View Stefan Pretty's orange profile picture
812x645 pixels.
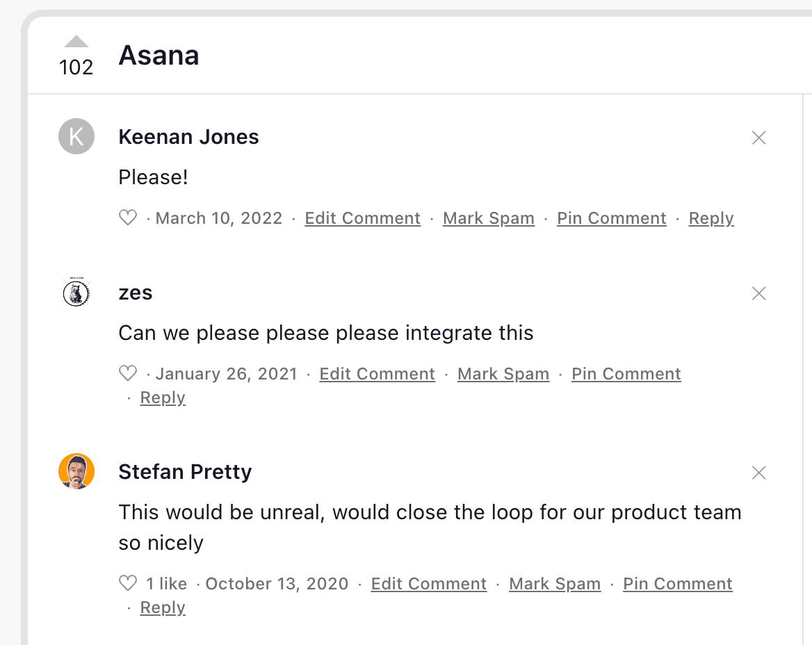pyautogui.click(x=76, y=471)
